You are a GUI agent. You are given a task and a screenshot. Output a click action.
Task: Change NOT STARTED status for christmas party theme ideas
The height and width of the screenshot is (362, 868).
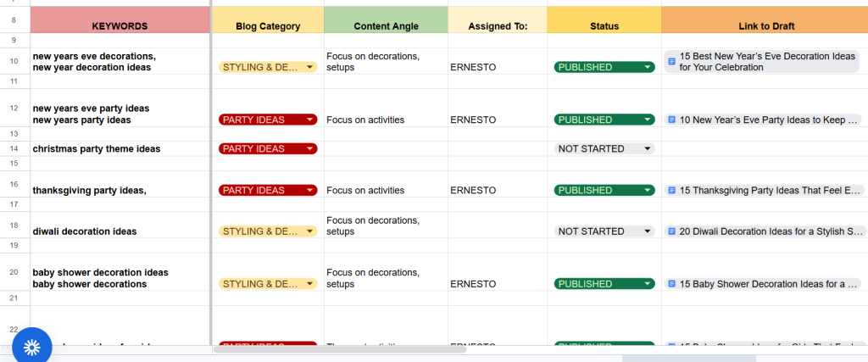pyautogui.click(x=604, y=148)
